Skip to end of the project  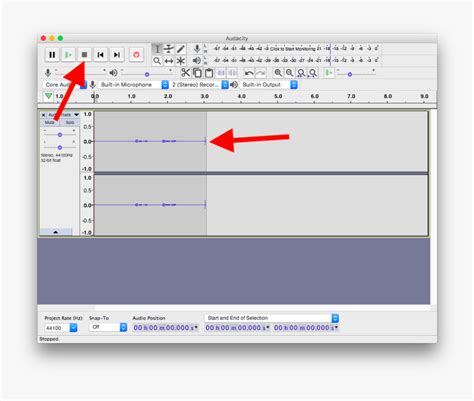coord(117,55)
